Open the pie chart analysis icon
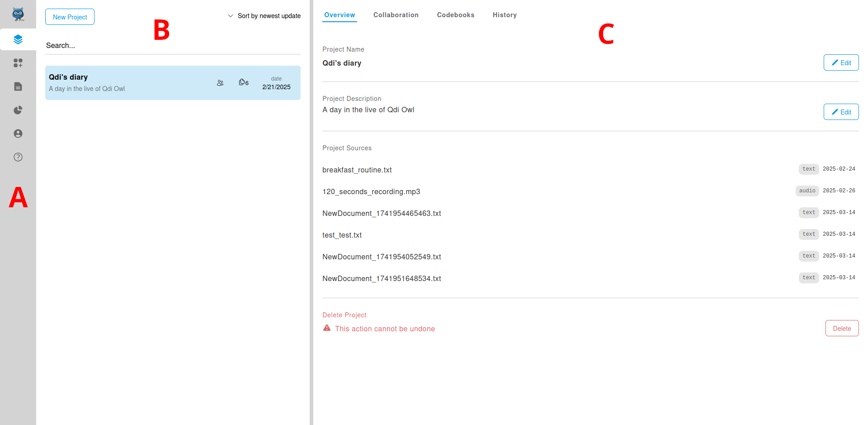Viewport: 868px width, 425px height. [x=18, y=110]
